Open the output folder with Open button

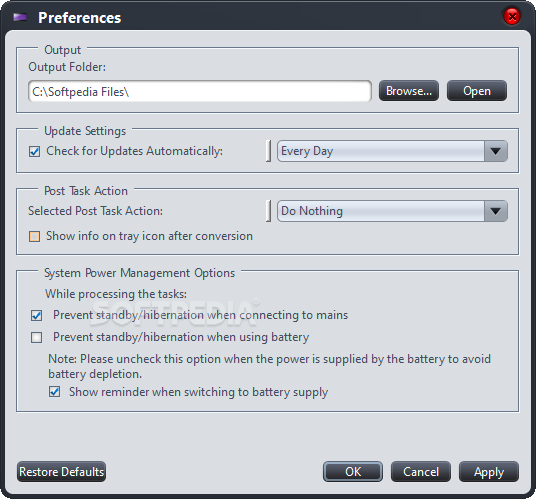[x=477, y=91]
